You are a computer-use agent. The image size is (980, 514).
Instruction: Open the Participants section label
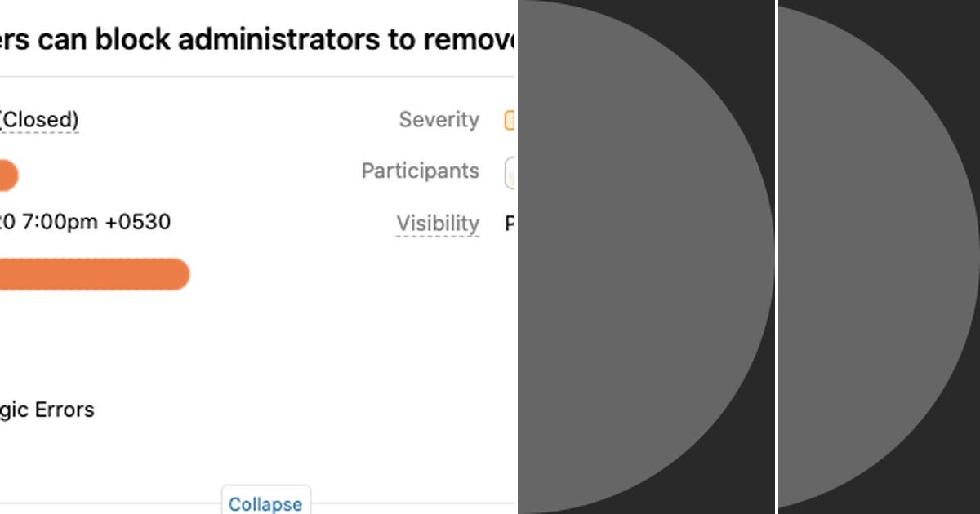420,171
